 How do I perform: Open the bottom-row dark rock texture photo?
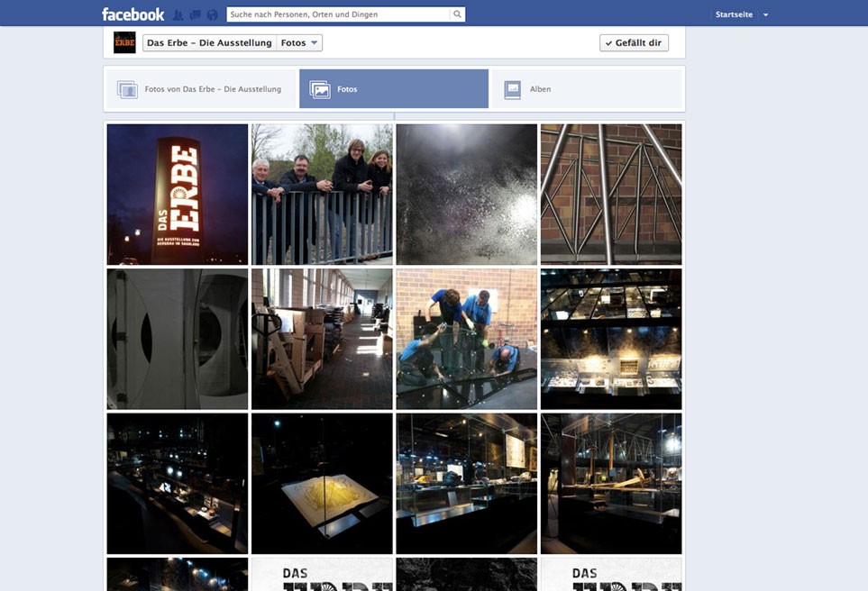click(x=467, y=575)
